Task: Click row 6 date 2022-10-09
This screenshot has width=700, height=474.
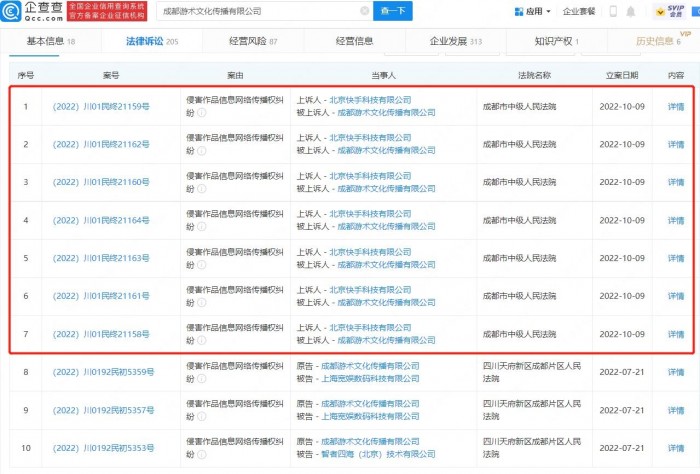Action: [622, 296]
